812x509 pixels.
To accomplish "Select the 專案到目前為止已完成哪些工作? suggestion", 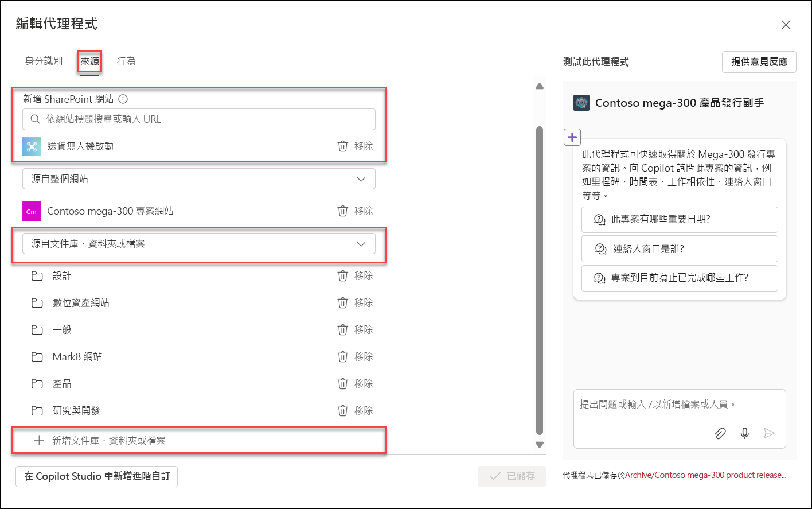I will point(680,278).
